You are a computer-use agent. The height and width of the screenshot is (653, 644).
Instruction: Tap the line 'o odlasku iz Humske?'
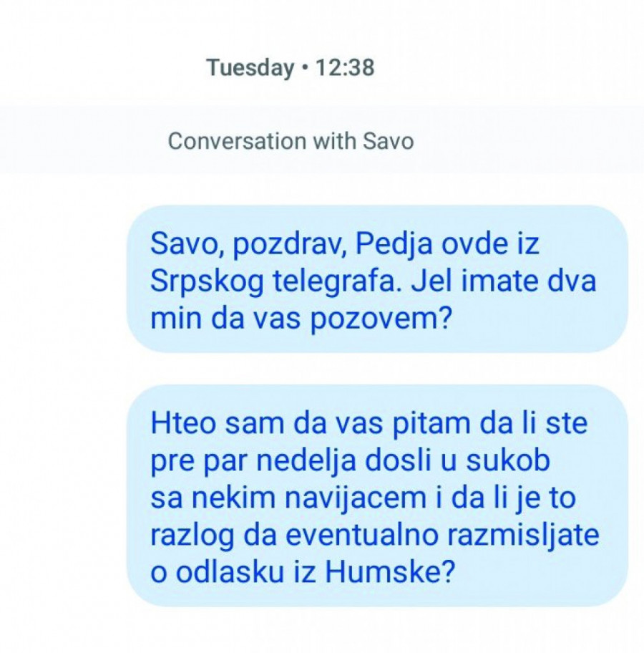302,571
